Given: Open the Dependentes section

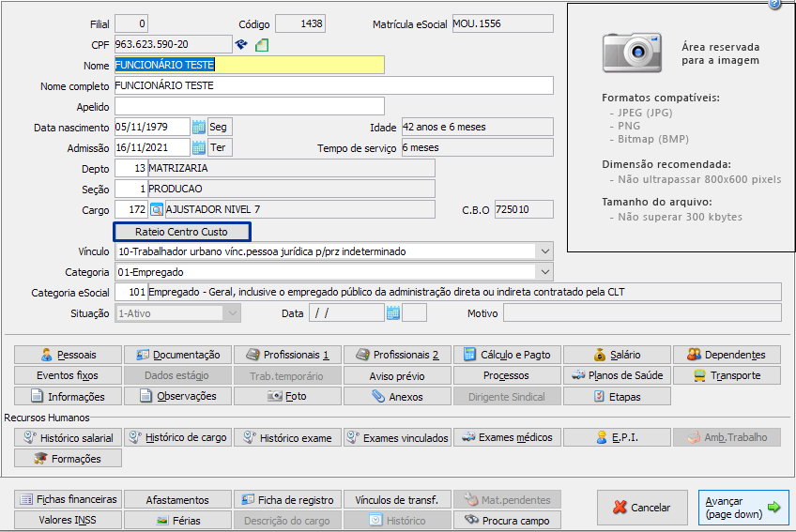Looking at the screenshot, I should pyautogui.click(x=727, y=355).
